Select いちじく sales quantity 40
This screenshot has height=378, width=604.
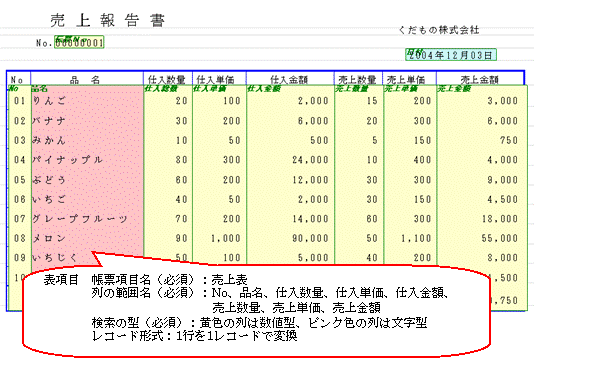coord(372,257)
